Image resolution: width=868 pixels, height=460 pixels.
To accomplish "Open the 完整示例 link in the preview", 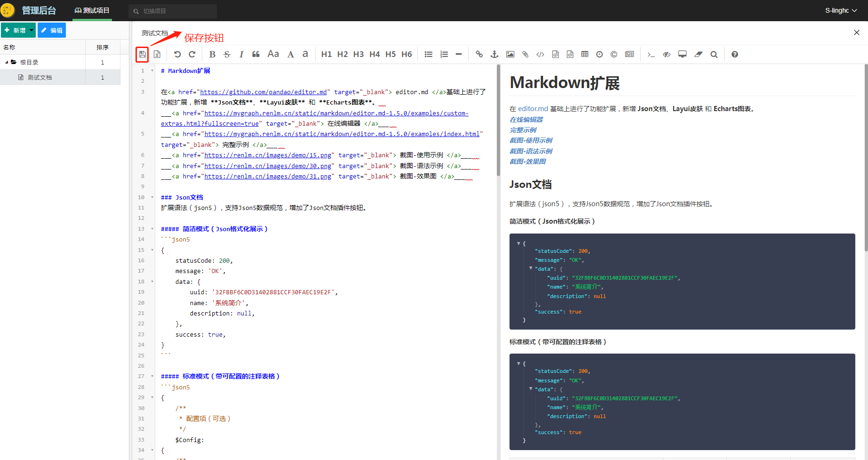I will [523, 129].
